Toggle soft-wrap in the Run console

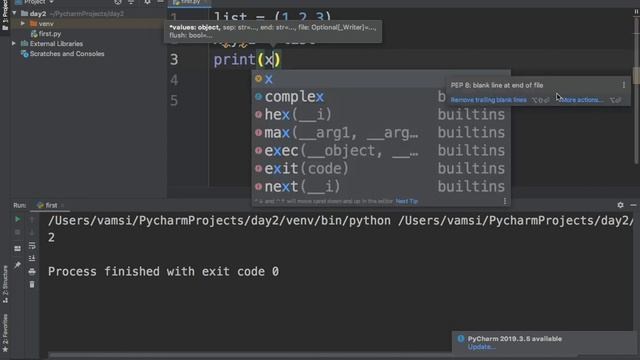32,246
